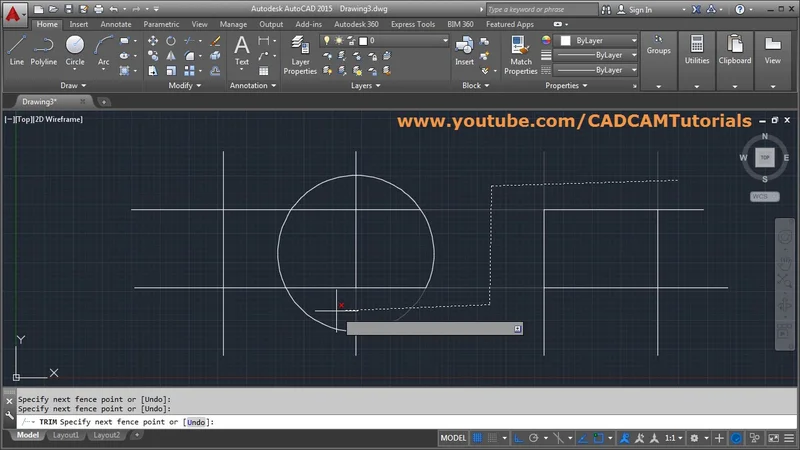The height and width of the screenshot is (450, 800).
Task: Switch to the Annotate ribbon tab
Action: click(116, 24)
